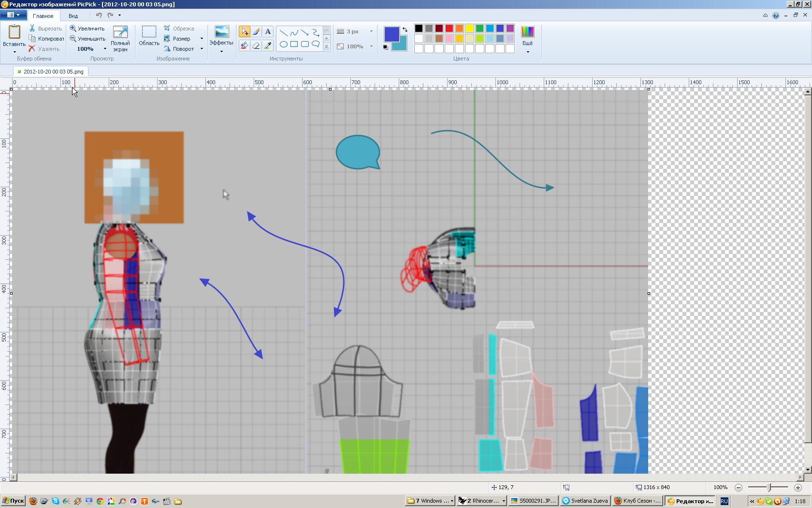This screenshot has width=812, height=508.
Task: Switch to the Вид ribbon tab
Action: tap(73, 16)
